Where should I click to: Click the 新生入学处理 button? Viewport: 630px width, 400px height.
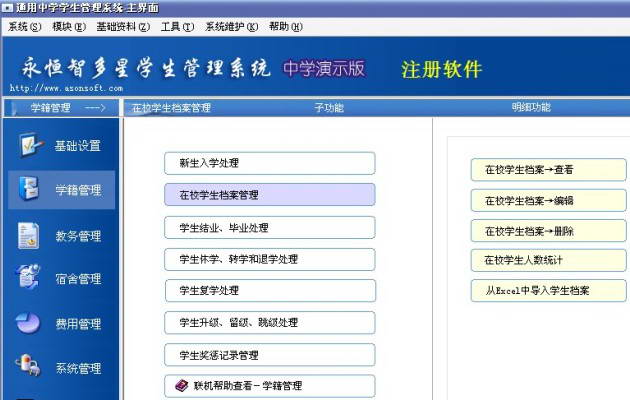(x=270, y=163)
